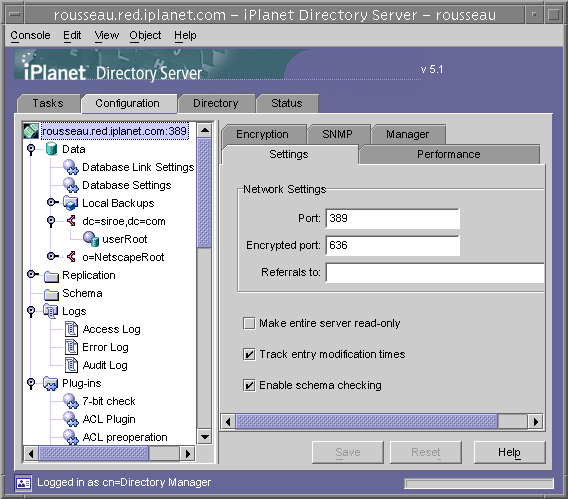Click the tree horizontal scrollbar left arrow
This screenshot has width=568, height=499.
[x=31, y=454]
